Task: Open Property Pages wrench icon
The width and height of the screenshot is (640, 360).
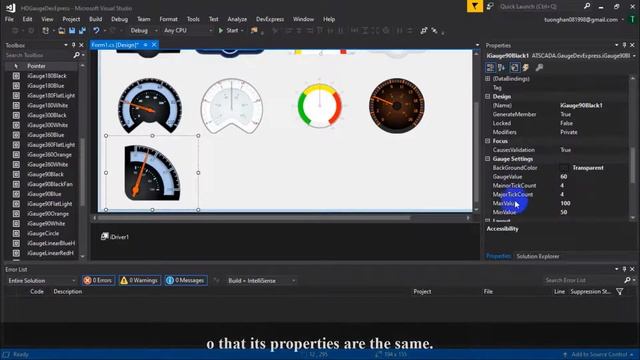Action: (539, 68)
